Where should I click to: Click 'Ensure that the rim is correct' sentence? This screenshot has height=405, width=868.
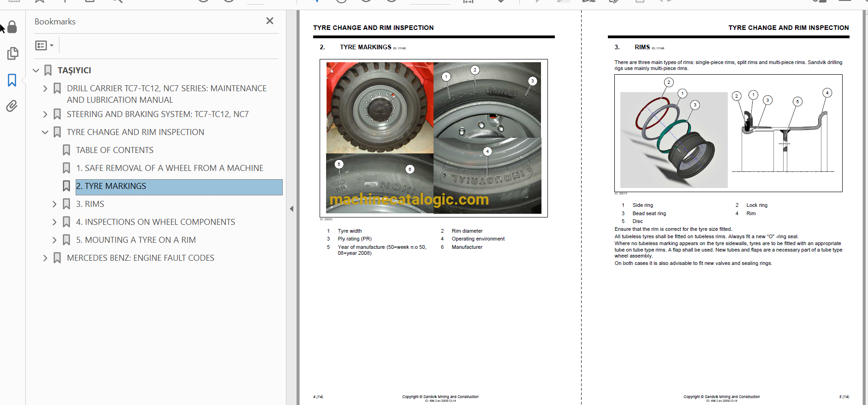coord(673,229)
